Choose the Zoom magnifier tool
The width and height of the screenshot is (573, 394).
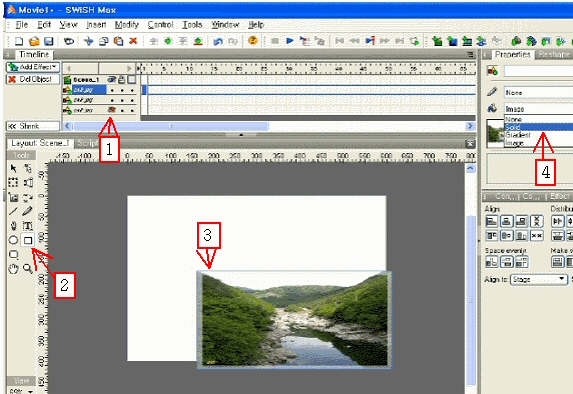(x=28, y=269)
